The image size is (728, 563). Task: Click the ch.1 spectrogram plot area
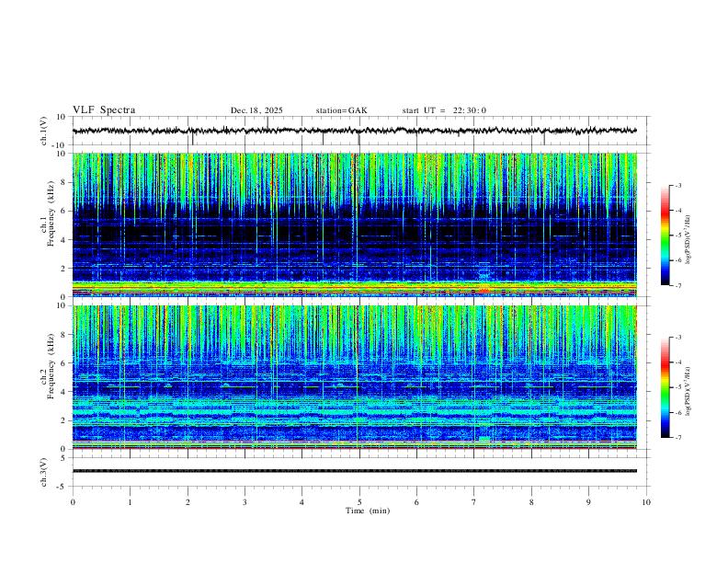coord(354,224)
